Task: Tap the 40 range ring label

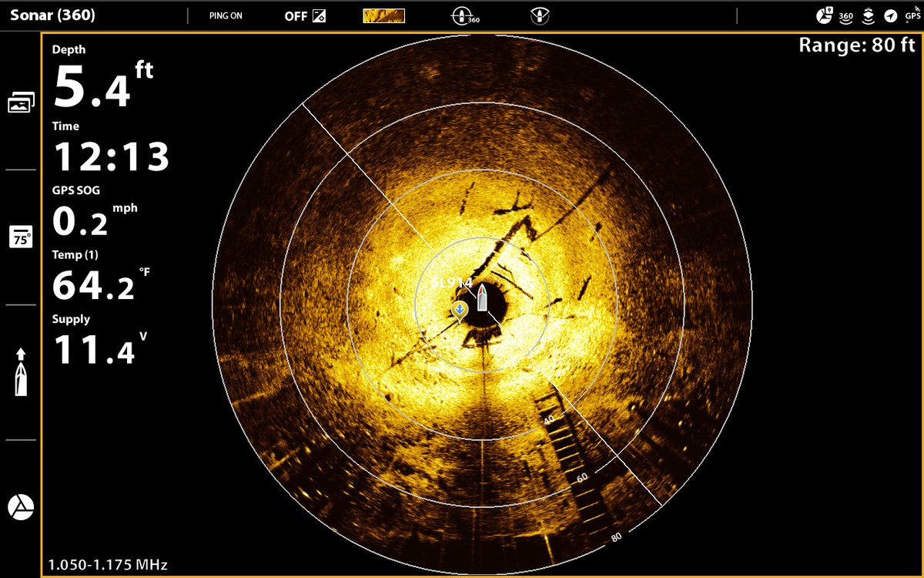Action: pyautogui.click(x=549, y=419)
